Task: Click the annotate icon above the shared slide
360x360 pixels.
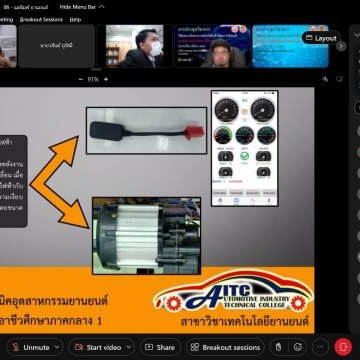Action: pyautogui.click(x=325, y=79)
